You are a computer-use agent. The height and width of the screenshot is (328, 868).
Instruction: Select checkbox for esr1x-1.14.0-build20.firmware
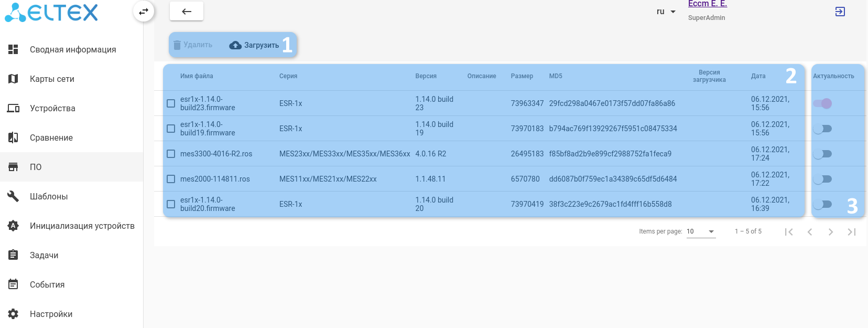(171, 204)
